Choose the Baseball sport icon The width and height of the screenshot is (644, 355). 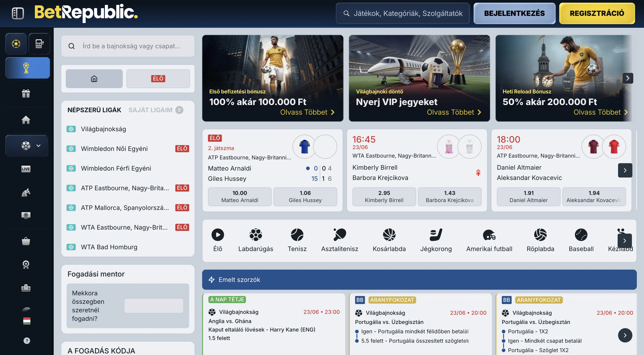coord(581,235)
